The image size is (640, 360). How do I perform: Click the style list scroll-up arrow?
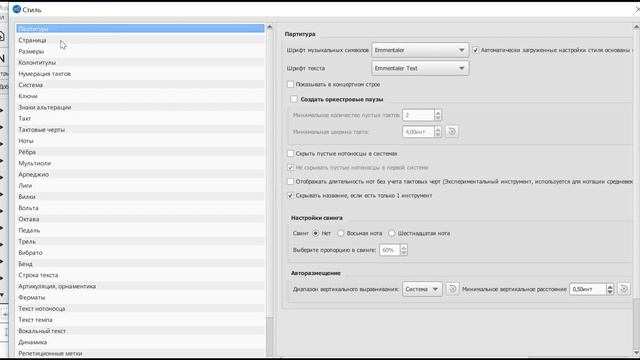click(269, 27)
